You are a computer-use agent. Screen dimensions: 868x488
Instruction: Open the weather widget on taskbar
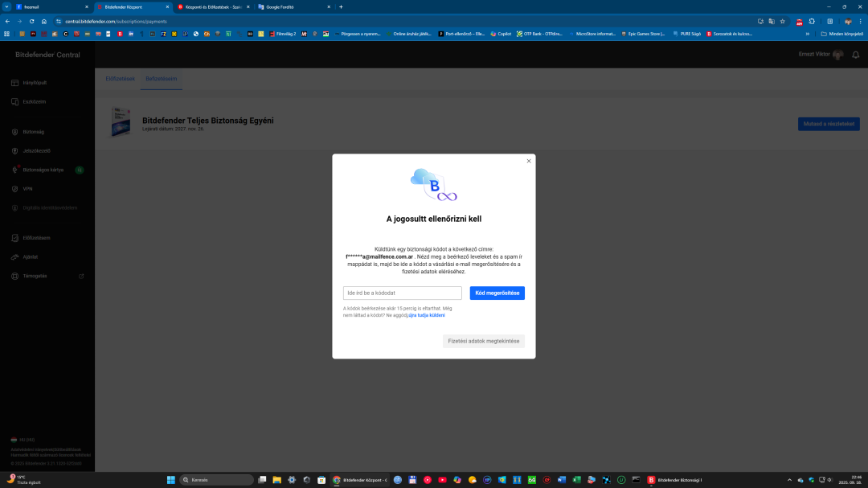click(23, 480)
